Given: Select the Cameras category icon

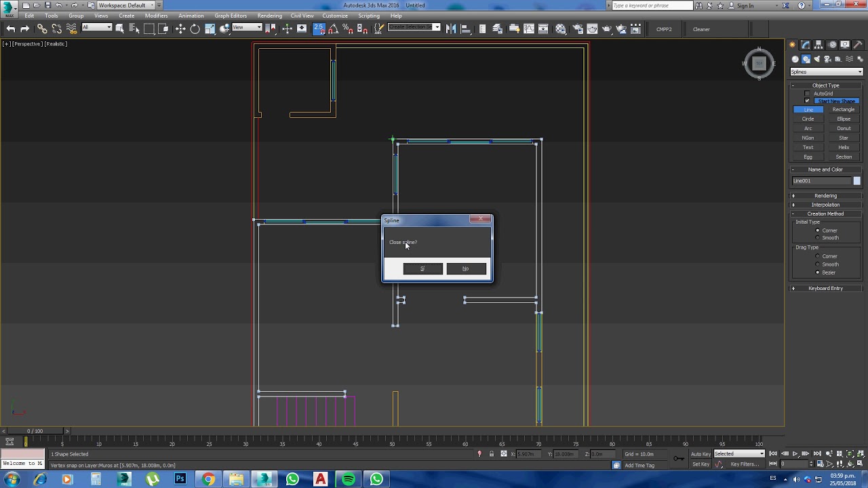Looking at the screenshot, I should [827, 59].
